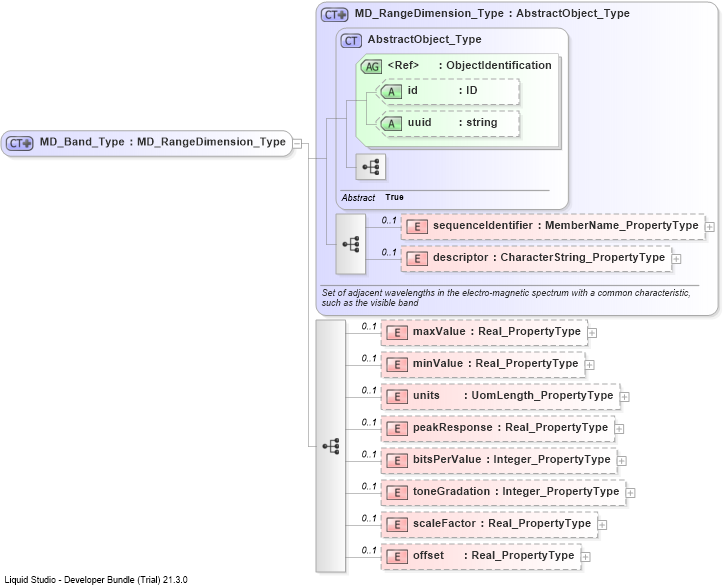The height and width of the screenshot is (585, 723).
Task: Select maxValue : Real_PropertyType text
Action: click(497, 331)
